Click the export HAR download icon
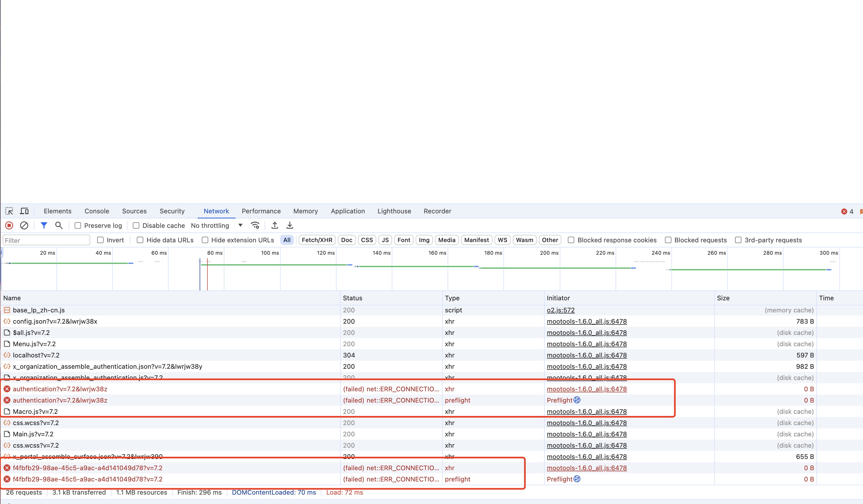 point(290,225)
